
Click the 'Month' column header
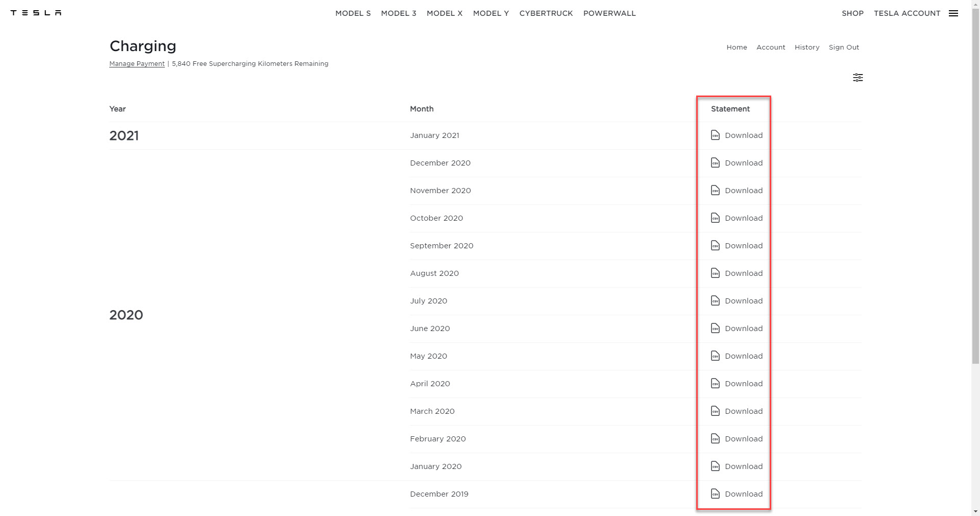[x=422, y=109]
